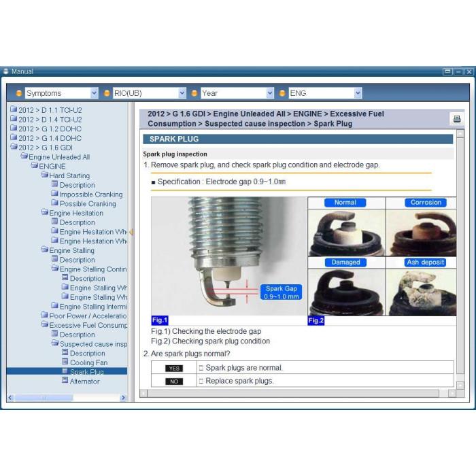Image resolution: width=476 pixels, height=476 pixels.
Task: Open the Poor Power / Acceleratio folder
Action: coord(88,316)
